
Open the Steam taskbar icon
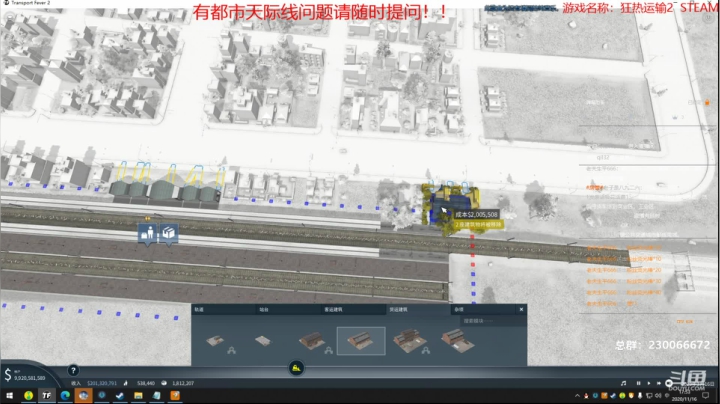[120, 395]
